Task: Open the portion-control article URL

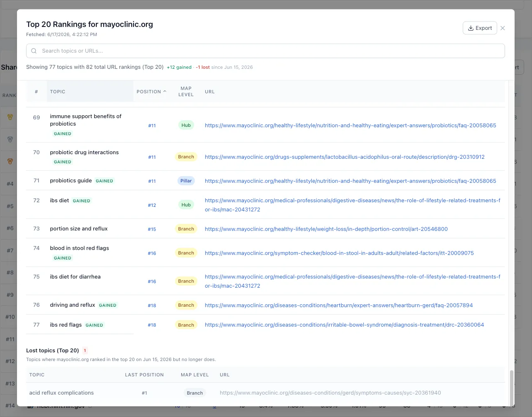Action: pyautogui.click(x=326, y=229)
